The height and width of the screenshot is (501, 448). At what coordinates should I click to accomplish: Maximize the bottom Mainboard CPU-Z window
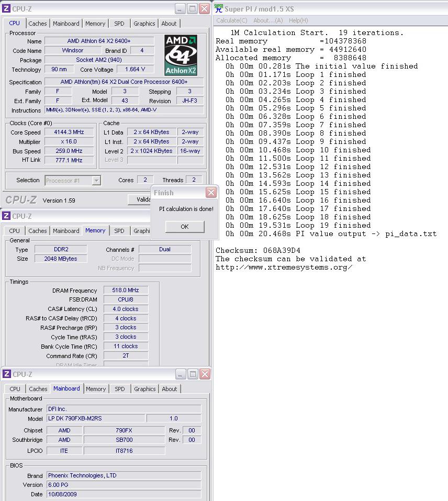(x=193, y=374)
